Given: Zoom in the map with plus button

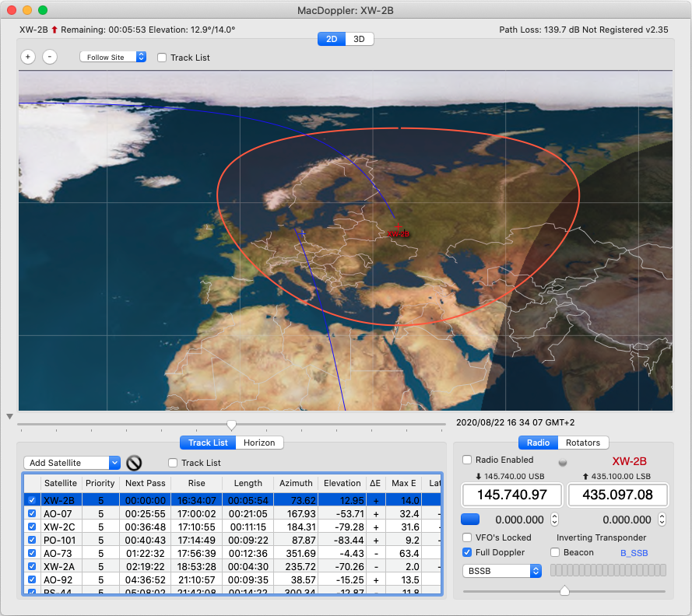Looking at the screenshot, I should click(x=28, y=57).
